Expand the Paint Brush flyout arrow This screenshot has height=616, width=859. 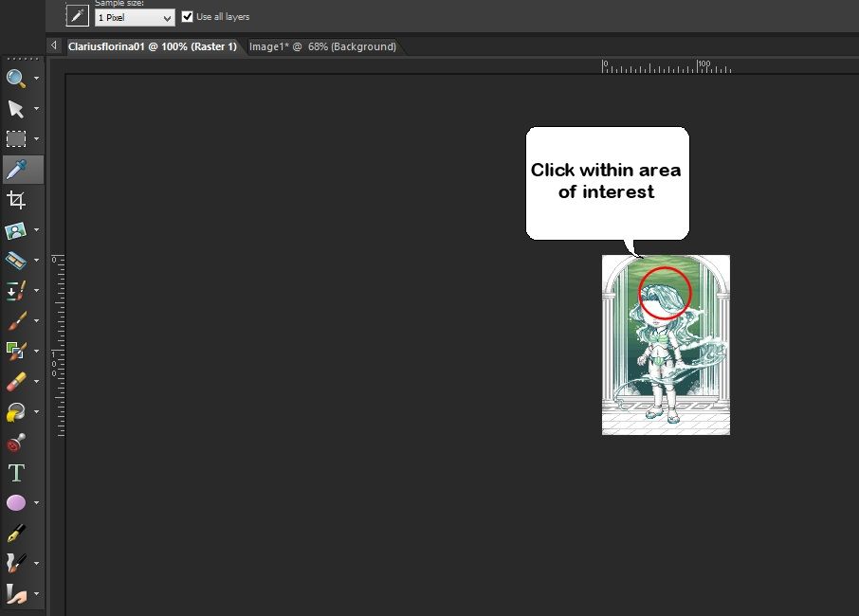(36, 321)
